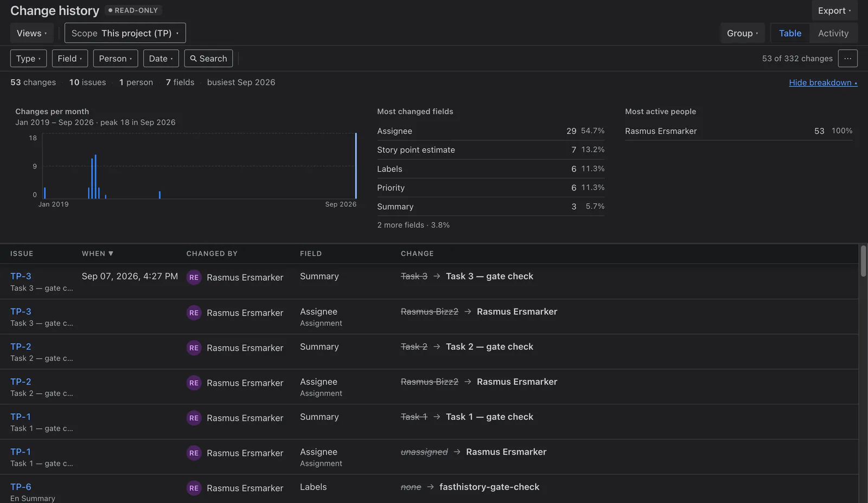
Task: Click 'Task 3 — gate check' new value
Action: (x=489, y=276)
